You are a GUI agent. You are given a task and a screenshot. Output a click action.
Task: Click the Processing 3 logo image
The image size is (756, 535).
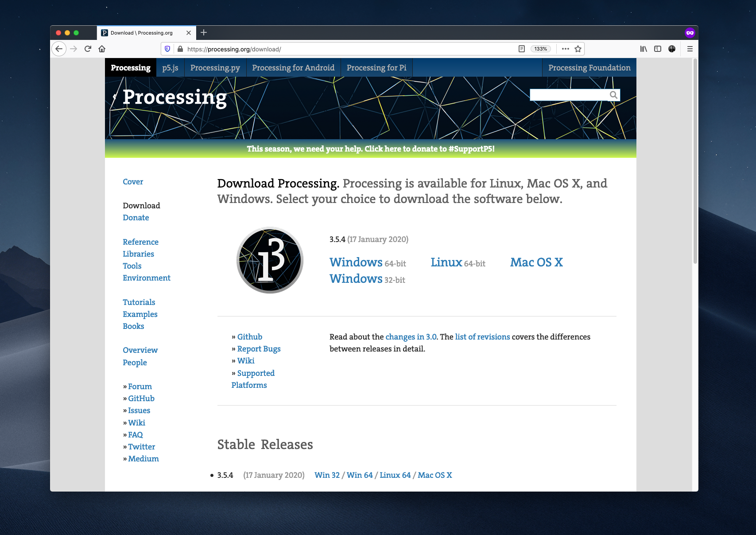point(270,260)
